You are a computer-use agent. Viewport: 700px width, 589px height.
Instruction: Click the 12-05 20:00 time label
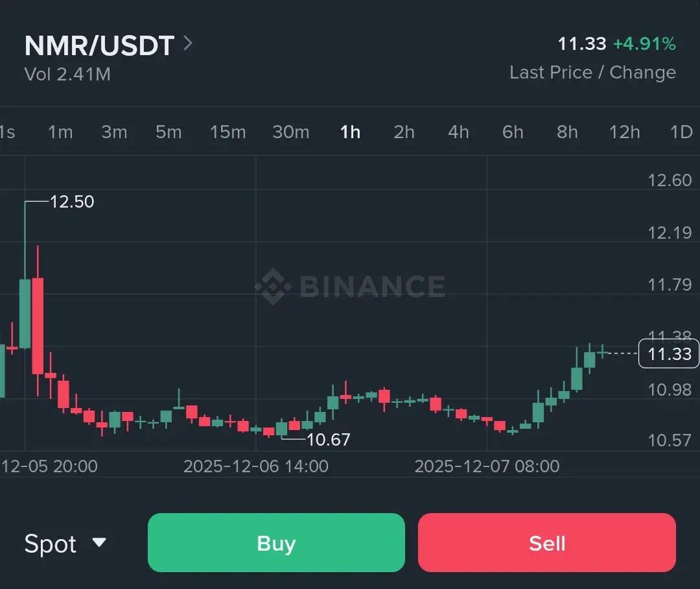click(x=49, y=466)
